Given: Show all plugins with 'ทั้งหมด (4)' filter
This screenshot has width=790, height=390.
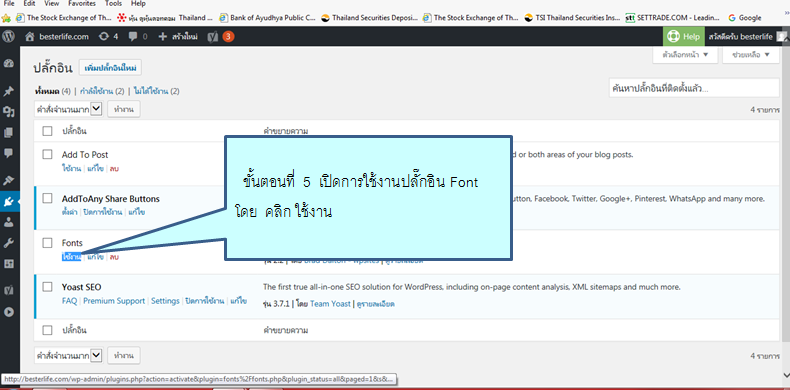Looking at the screenshot, I should [53, 91].
